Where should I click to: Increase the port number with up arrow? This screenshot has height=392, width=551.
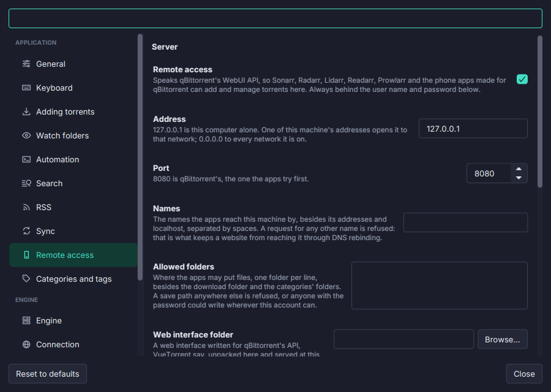(519, 169)
